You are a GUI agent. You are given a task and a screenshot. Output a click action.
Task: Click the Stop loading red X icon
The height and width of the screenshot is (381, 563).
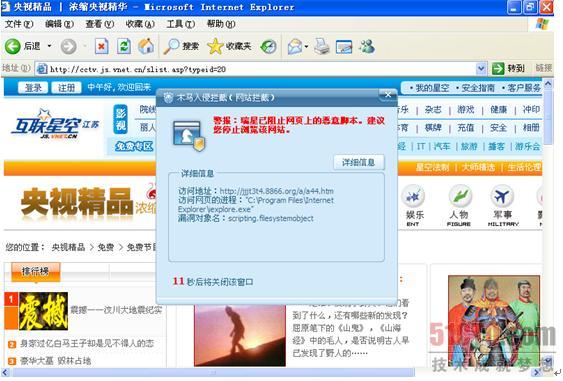[x=101, y=47]
